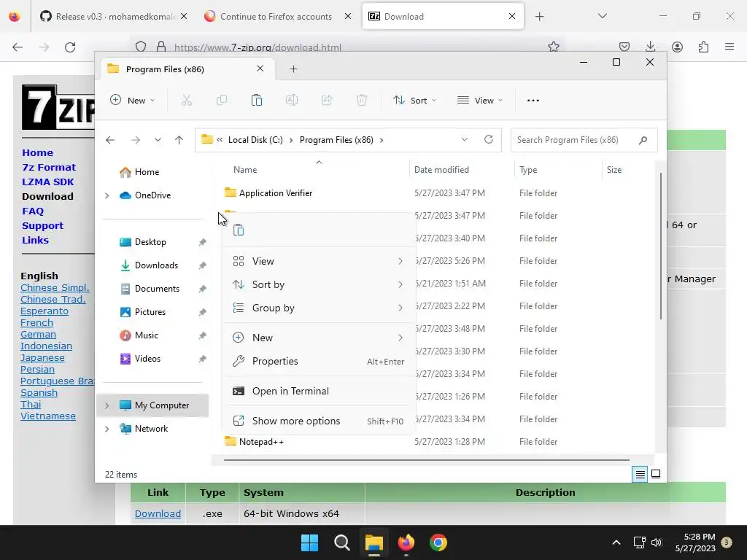Click the search magnifier in Explorer search box
The image size is (747, 560).
pyautogui.click(x=643, y=140)
